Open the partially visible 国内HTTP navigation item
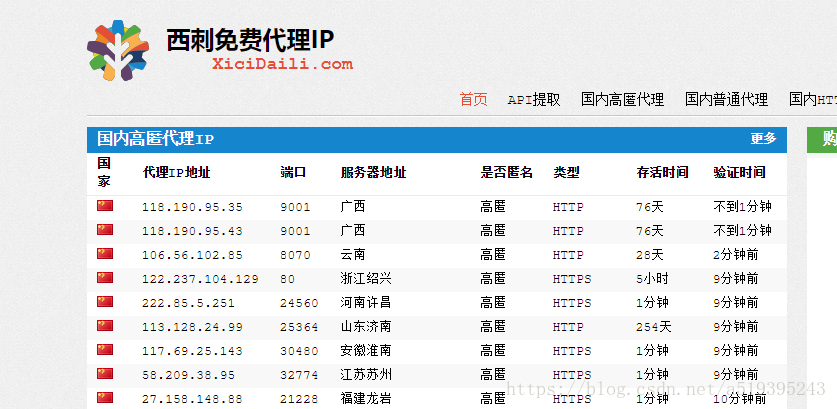This screenshot has width=837, height=409. (813, 99)
